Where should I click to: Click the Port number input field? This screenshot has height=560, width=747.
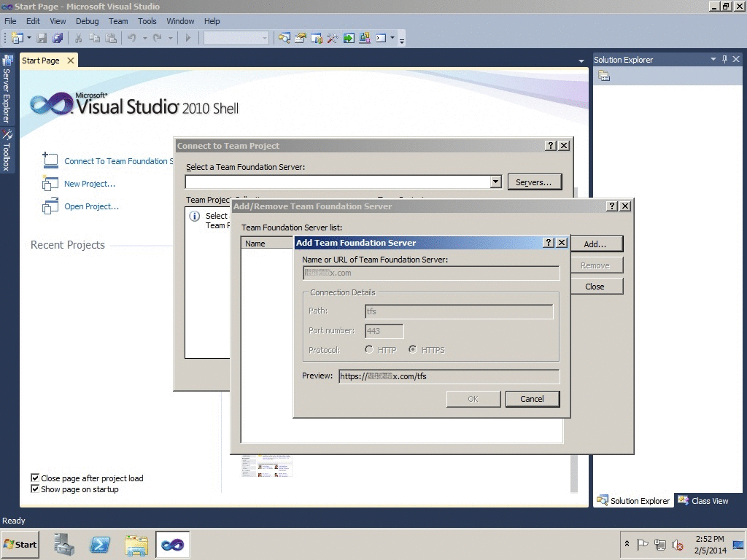click(x=384, y=331)
